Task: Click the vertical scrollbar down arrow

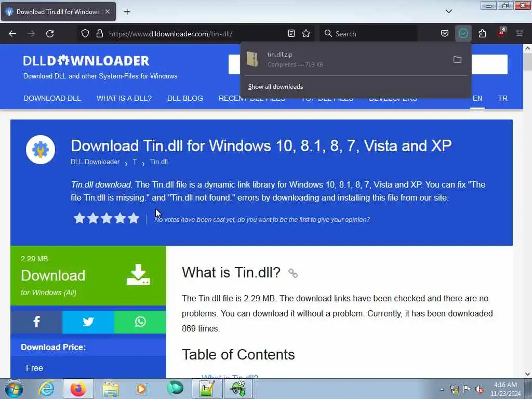Action: 527,374
